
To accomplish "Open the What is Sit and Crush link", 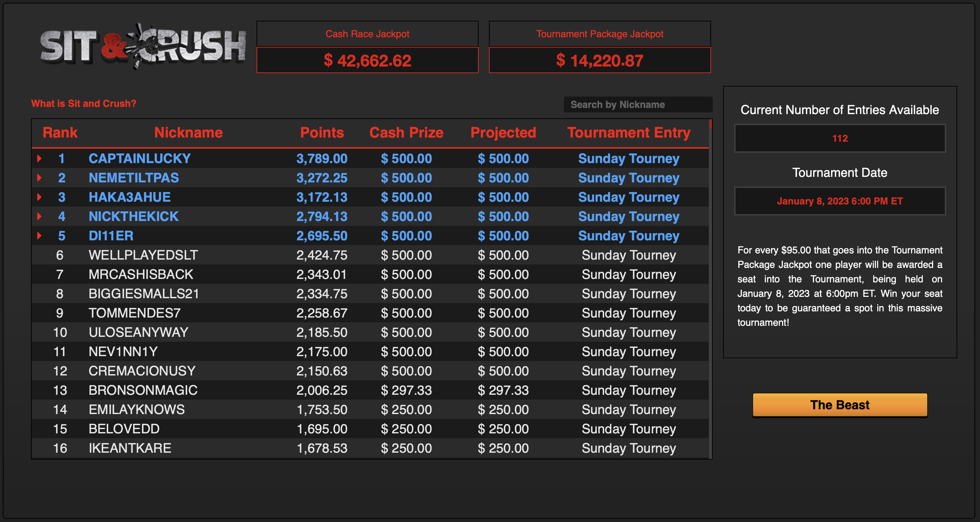I will 83,103.
